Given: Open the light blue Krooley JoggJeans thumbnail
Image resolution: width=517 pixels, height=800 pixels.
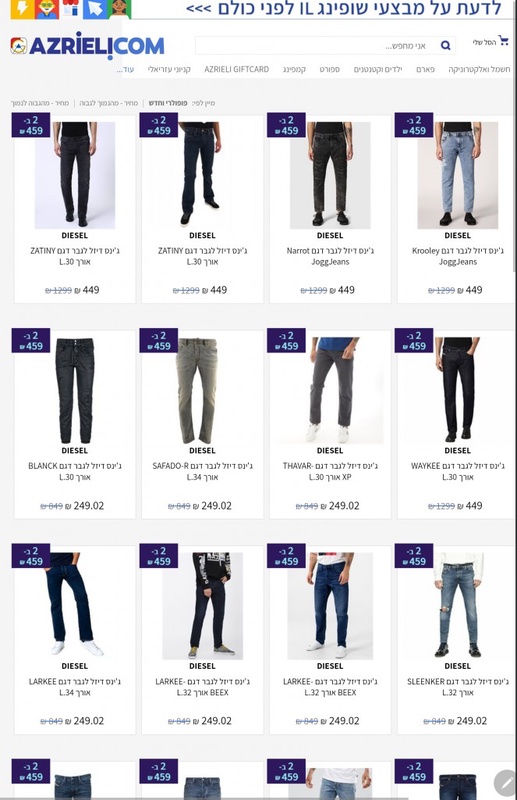Looking at the screenshot, I should coord(458,175).
